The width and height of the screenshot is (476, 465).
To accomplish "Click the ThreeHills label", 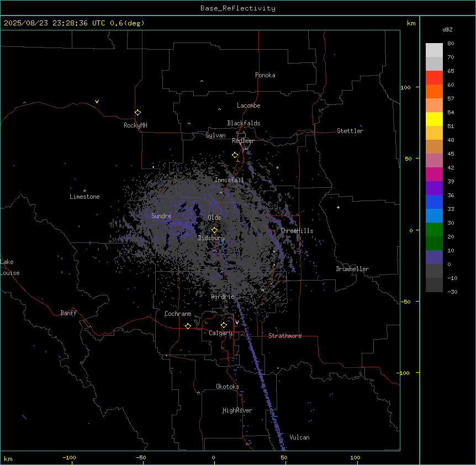I will click(297, 231).
